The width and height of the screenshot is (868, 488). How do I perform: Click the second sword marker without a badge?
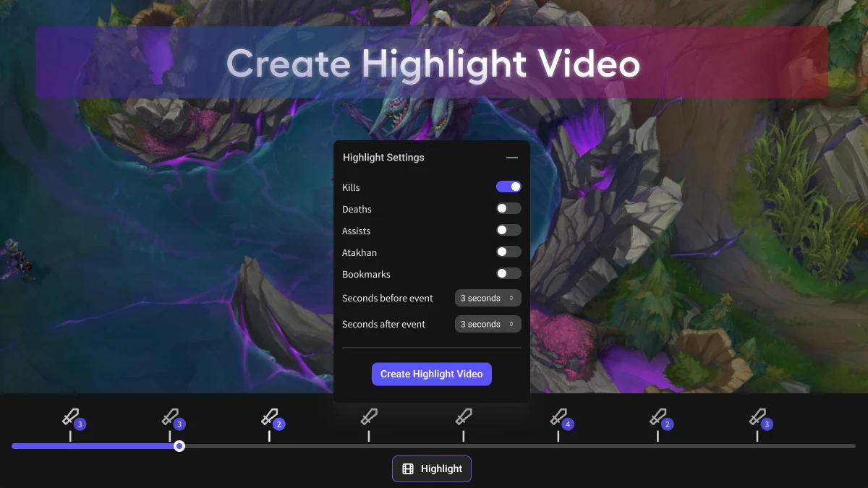[x=464, y=416]
